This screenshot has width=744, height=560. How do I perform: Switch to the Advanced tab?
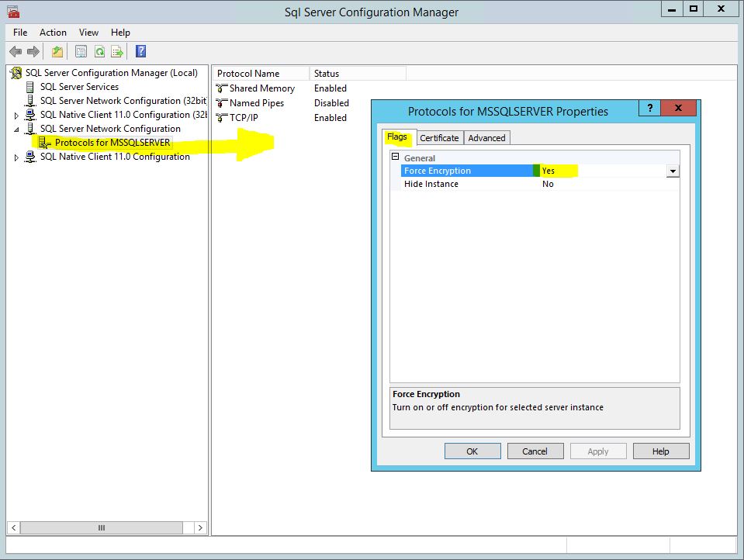486,137
